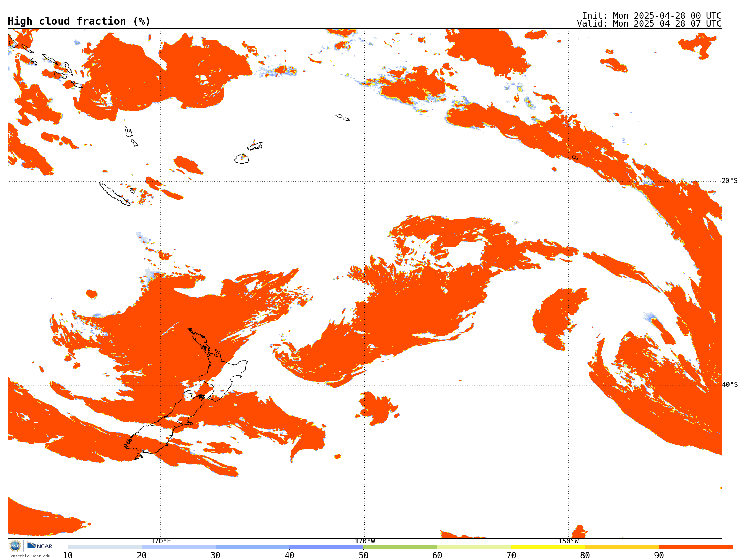Click the New Caledonia island outline

[x=115, y=194]
